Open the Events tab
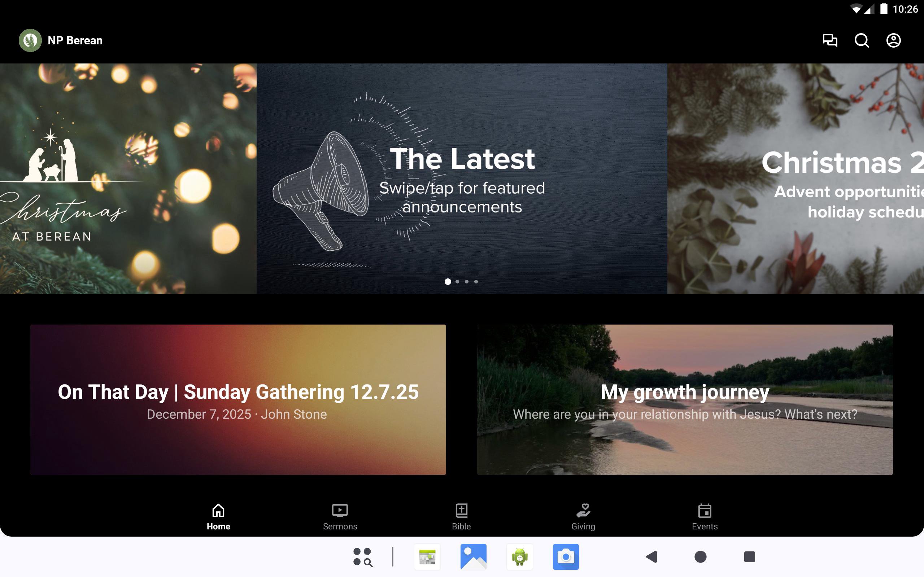The width and height of the screenshot is (924, 577). [705, 517]
